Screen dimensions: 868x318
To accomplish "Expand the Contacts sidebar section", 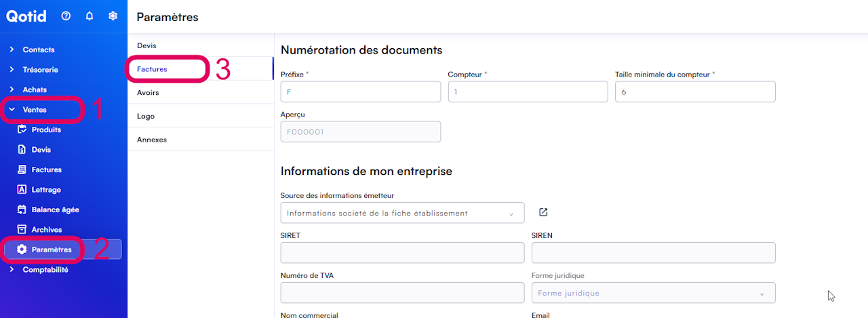I will [38, 49].
